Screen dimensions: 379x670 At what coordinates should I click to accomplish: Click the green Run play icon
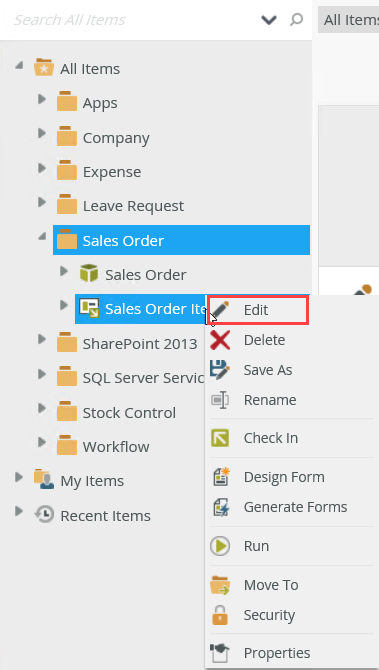220,546
